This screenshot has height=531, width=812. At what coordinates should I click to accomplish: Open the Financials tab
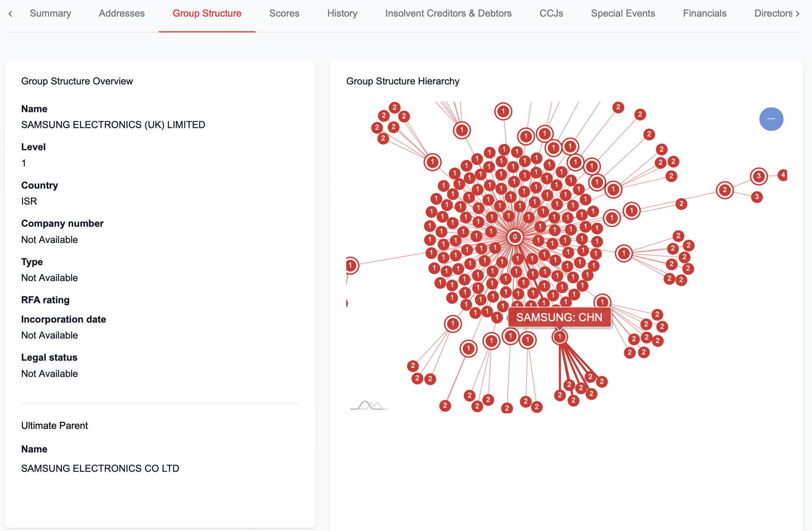coord(704,13)
